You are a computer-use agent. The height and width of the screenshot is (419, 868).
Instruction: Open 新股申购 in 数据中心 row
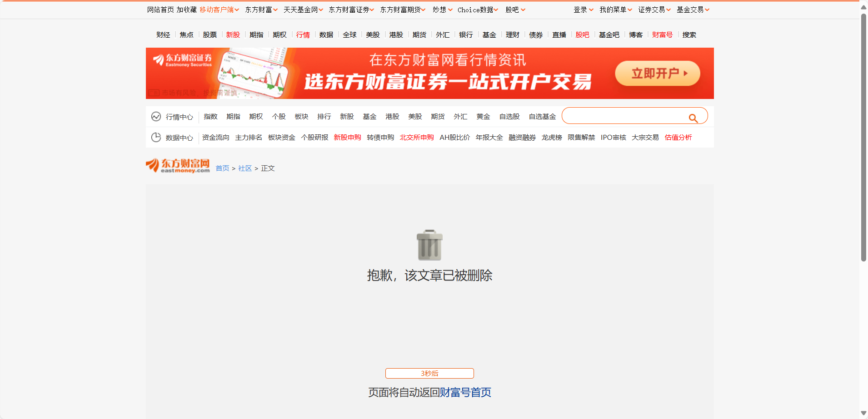pos(347,138)
